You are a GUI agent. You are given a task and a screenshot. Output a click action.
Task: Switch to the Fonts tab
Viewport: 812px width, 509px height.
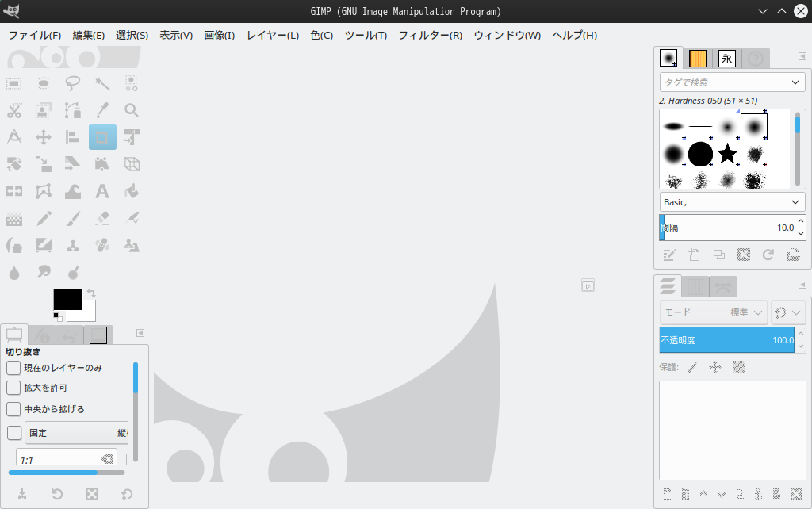click(726, 59)
